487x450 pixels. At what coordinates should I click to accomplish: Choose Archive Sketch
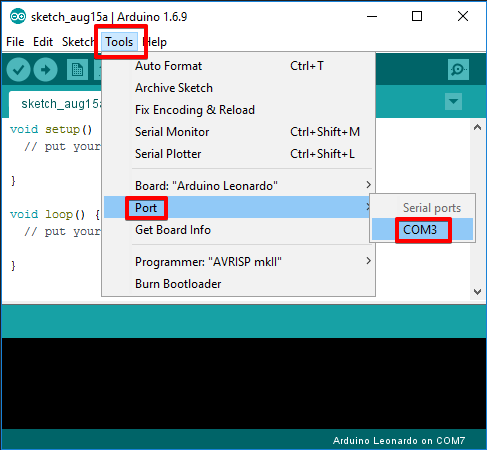coord(238,88)
